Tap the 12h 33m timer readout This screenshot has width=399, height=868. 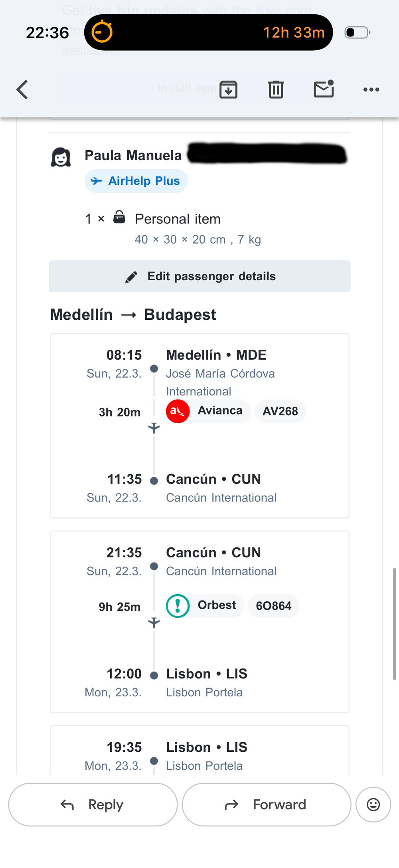[294, 32]
